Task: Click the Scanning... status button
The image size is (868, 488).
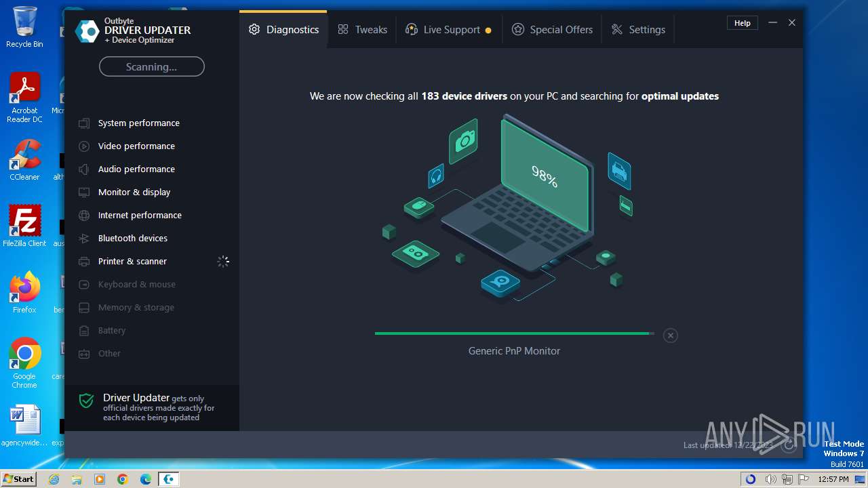Action: coord(151,67)
